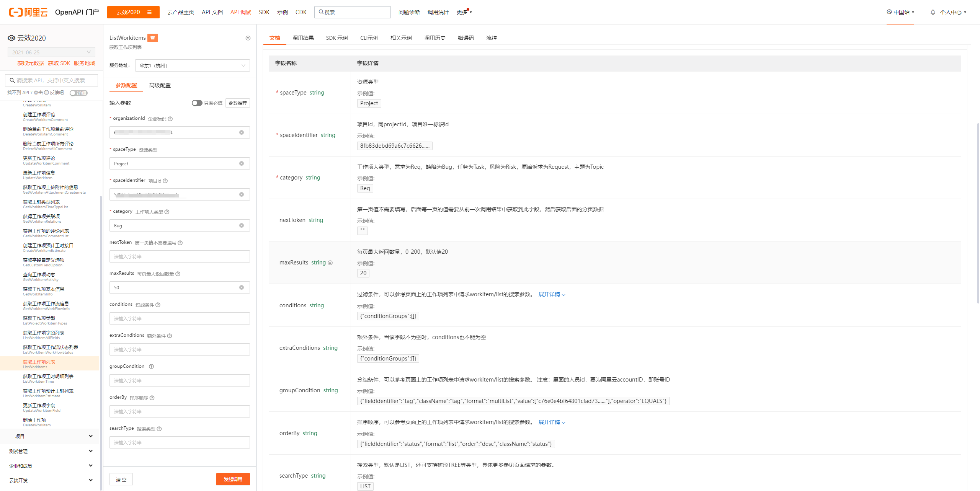This screenshot has width=980, height=491.
Task: Switch to the SDK 示例 tab
Action: pos(337,38)
